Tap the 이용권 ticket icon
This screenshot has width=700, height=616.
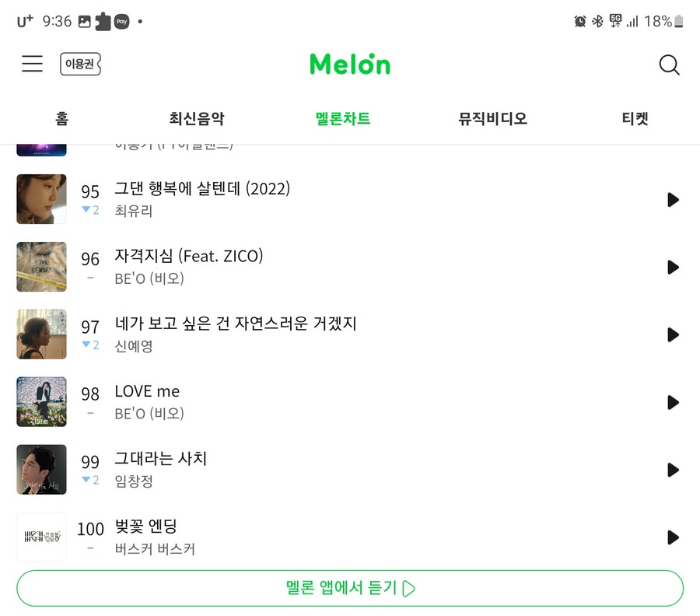(80, 64)
